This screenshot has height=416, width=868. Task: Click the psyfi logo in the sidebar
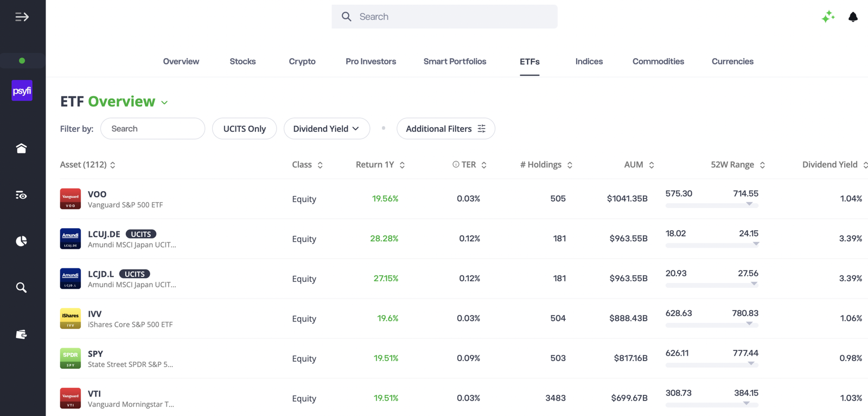pos(22,91)
